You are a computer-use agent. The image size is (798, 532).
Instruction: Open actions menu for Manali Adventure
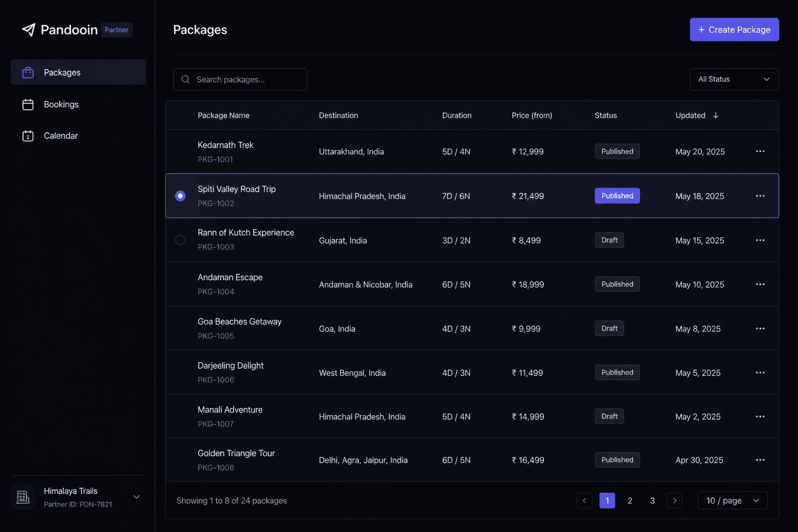click(x=760, y=416)
